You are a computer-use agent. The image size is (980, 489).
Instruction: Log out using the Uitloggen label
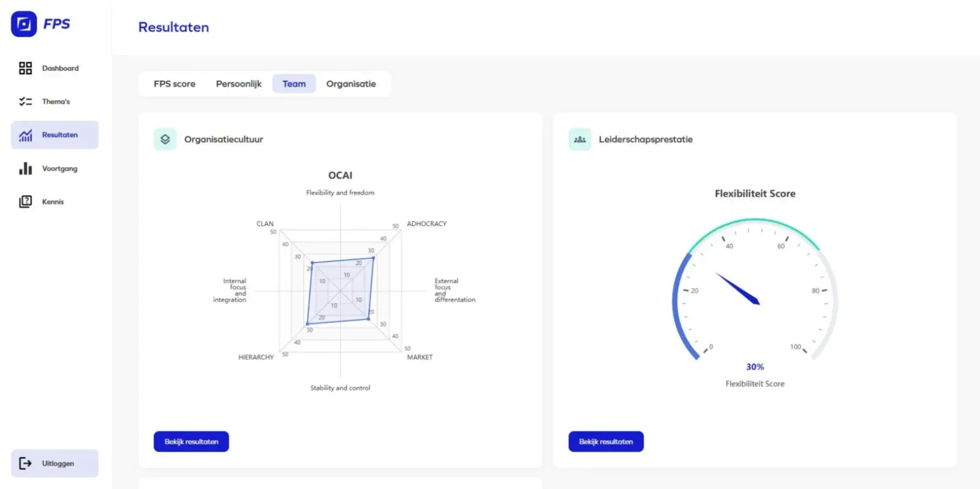[x=58, y=463]
